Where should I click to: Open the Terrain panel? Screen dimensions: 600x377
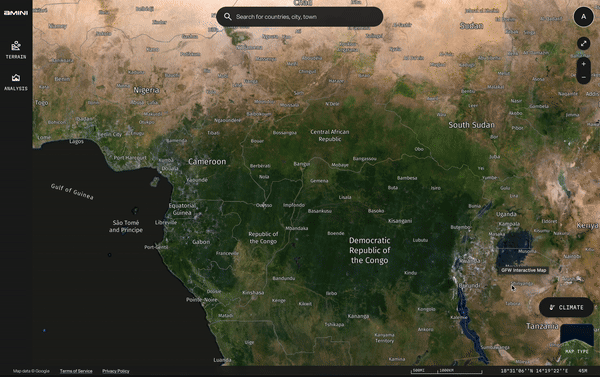[x=16, y=50]
